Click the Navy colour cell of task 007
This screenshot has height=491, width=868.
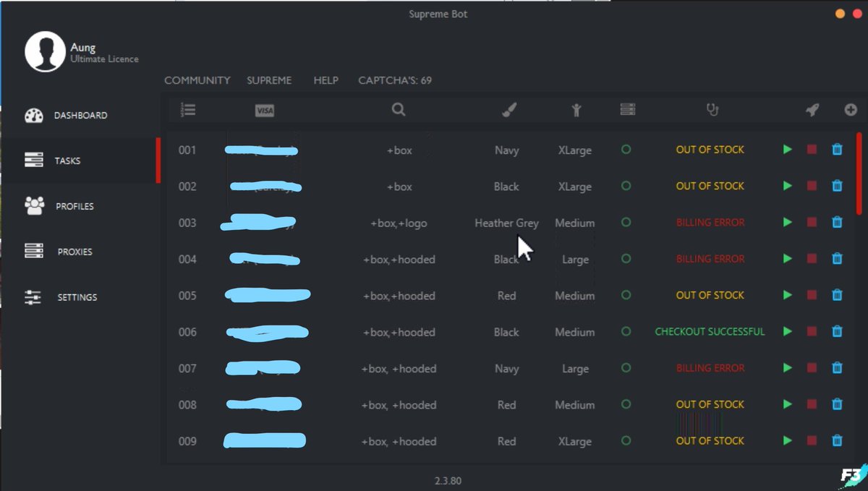[506, 369]
